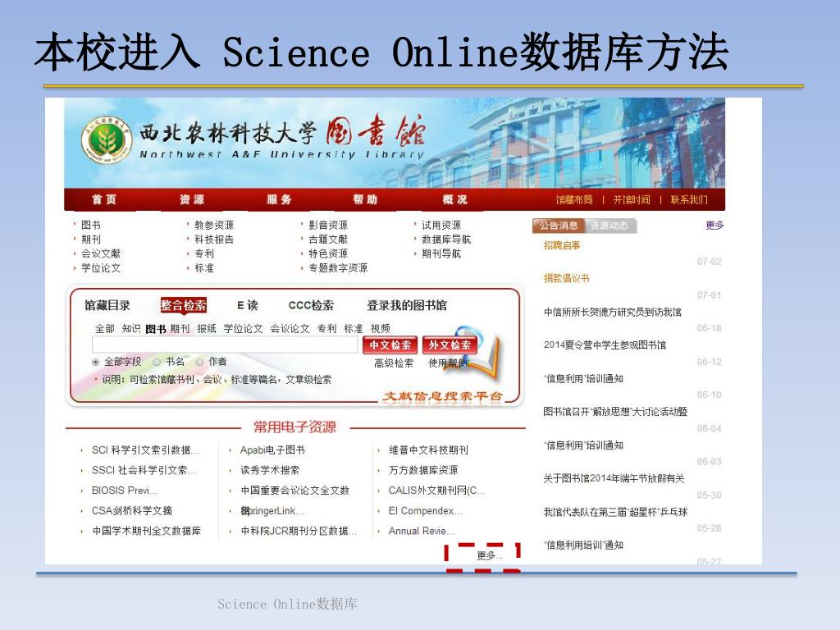Open the 馆藏布局 link

click(x=574, y=200)
